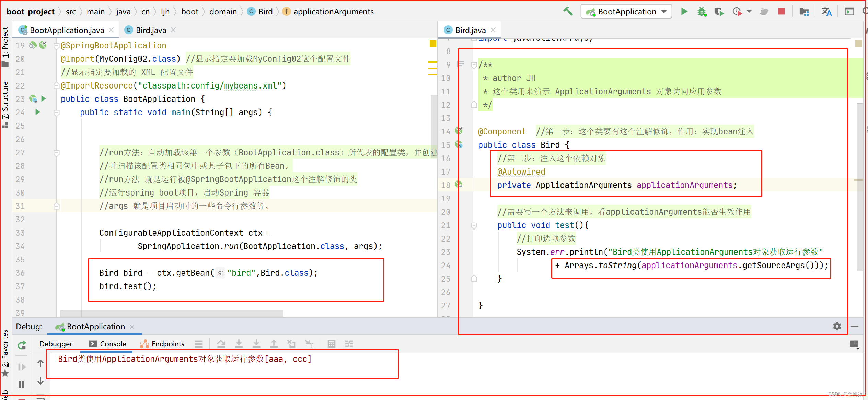The width and height of the screenshot is (868, 400).
Task: Switch to Bird.java tab in left editor
Action: [x=151, y=30]
